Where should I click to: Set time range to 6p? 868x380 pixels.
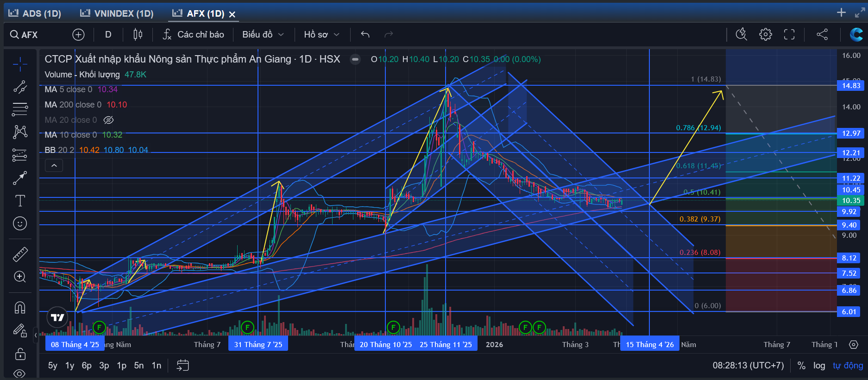(87, 366)
